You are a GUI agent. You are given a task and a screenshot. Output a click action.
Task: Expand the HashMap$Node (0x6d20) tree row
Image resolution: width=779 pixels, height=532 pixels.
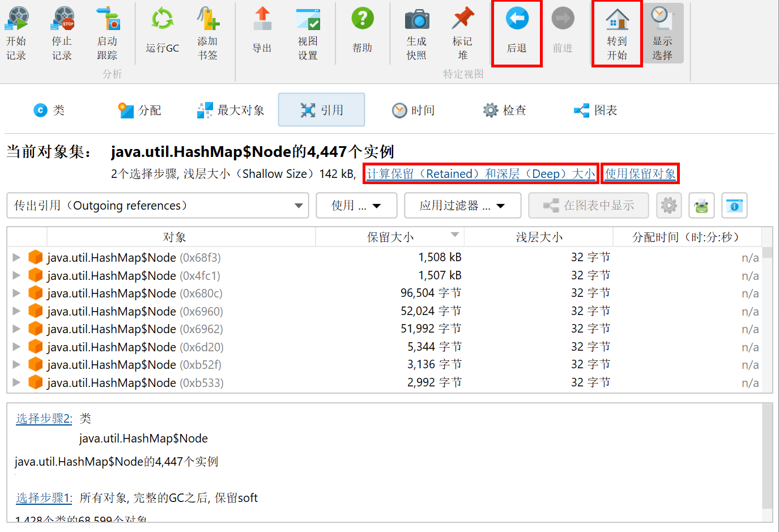[x=16, y=347]
